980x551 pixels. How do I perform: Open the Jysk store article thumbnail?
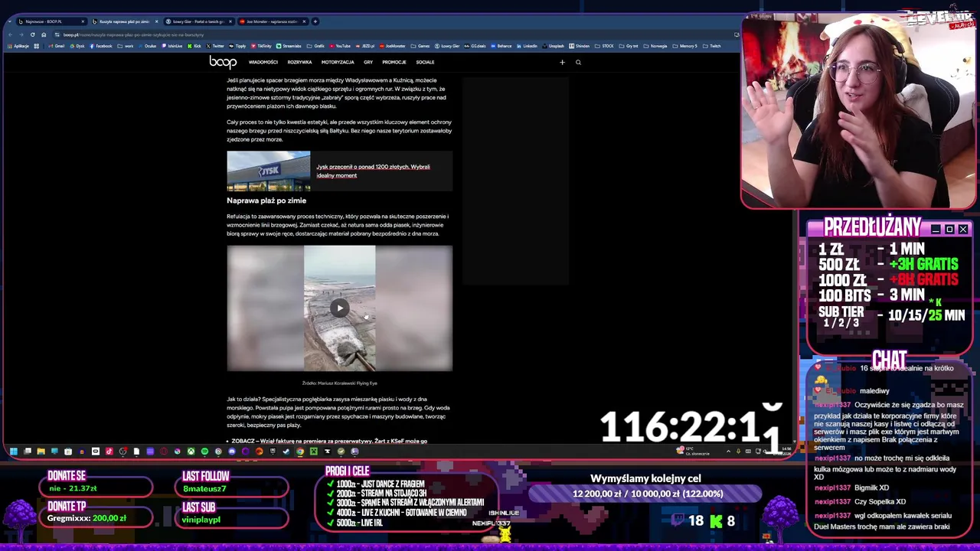tap(268, 171)
